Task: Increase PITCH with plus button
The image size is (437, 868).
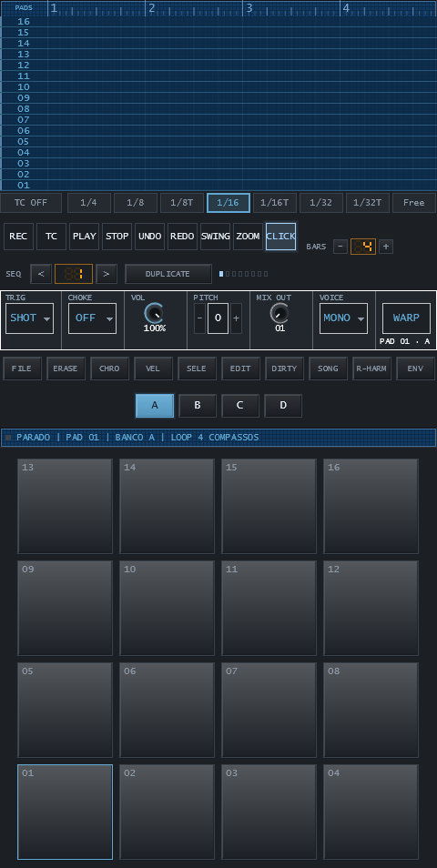Action: tap(237, 318)
